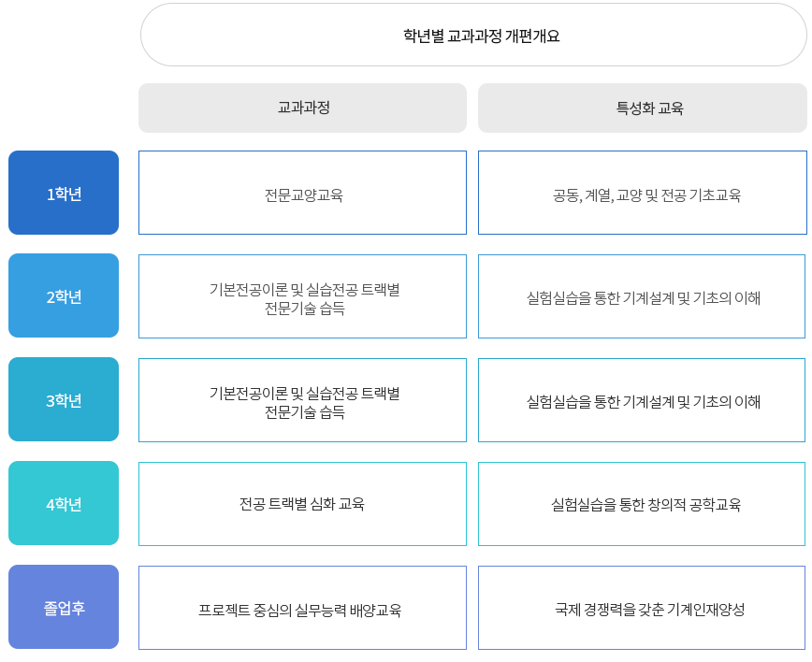Viewport: 812px width, 662px height.
Task: Click the 2학년 grade button
Action: (x=64, y=296)
